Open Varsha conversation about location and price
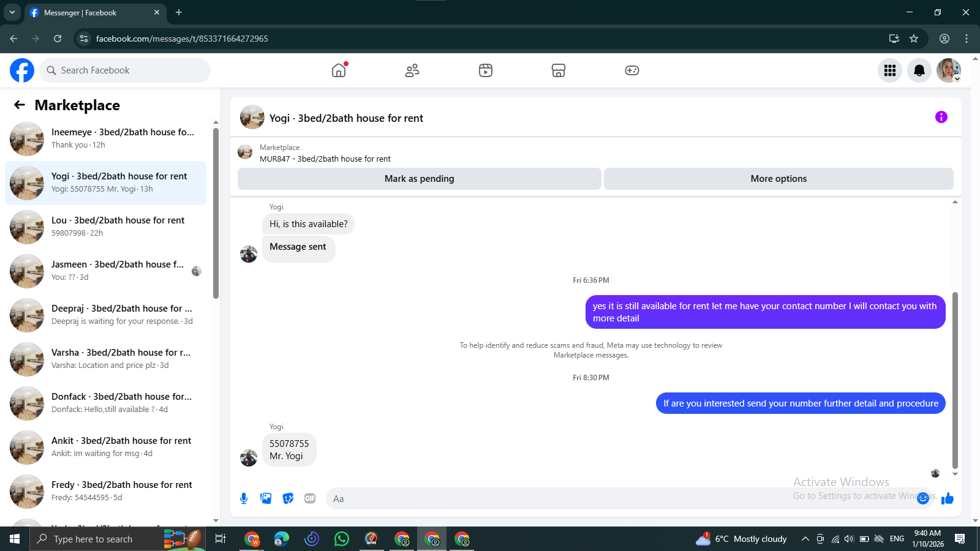 105,359
